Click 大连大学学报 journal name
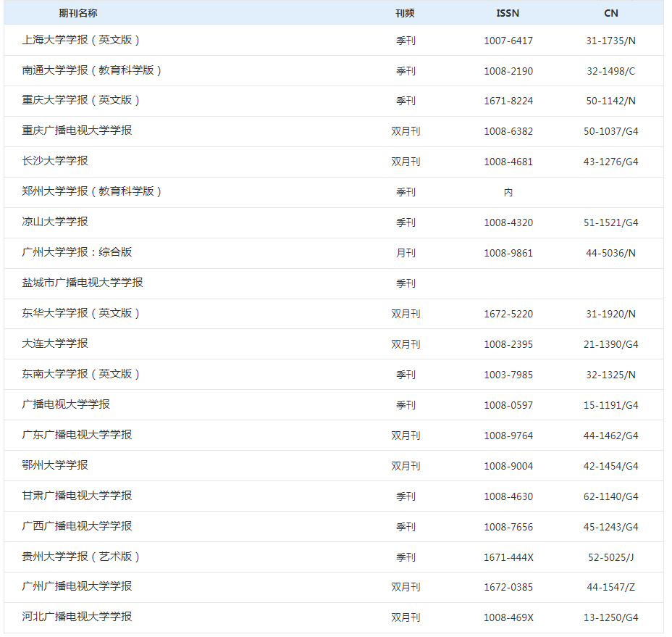672x637 pixels. point(55,344)
